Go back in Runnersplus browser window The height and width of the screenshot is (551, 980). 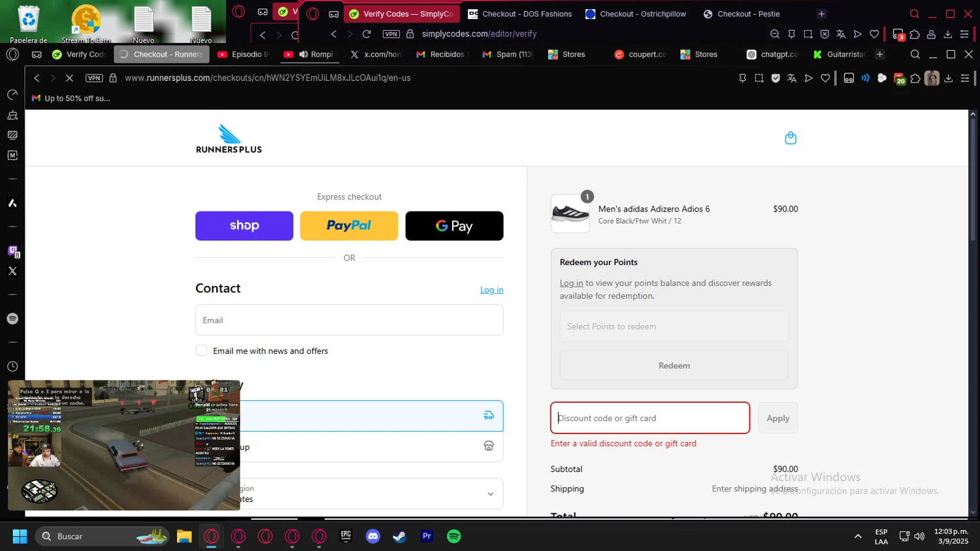click(37, 78)
